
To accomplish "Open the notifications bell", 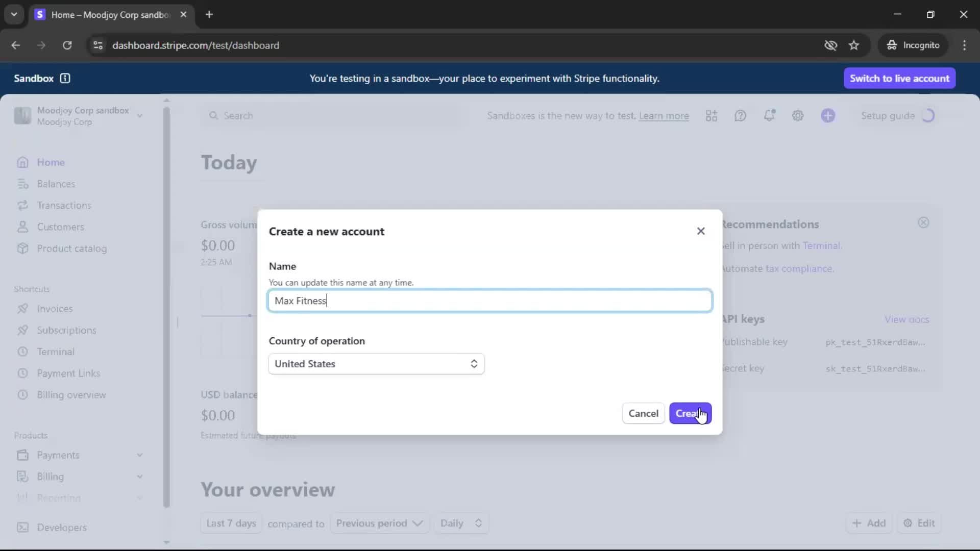I will [769, 116].
